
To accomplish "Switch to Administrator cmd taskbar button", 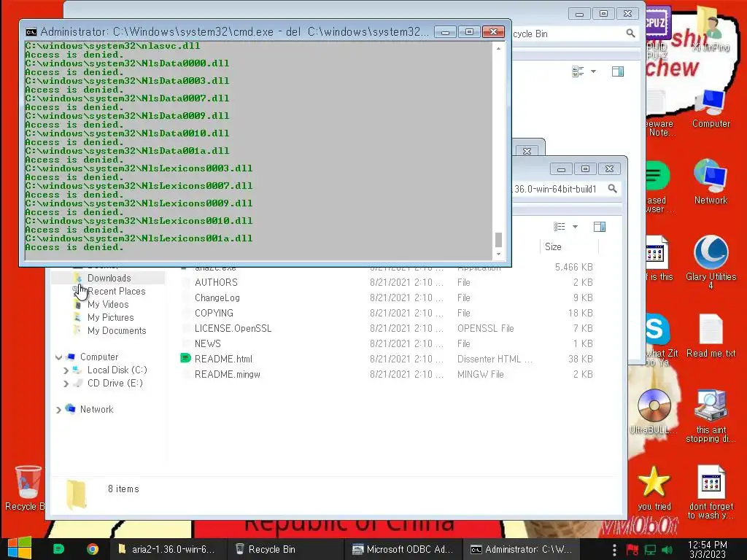I will point(521,549).
